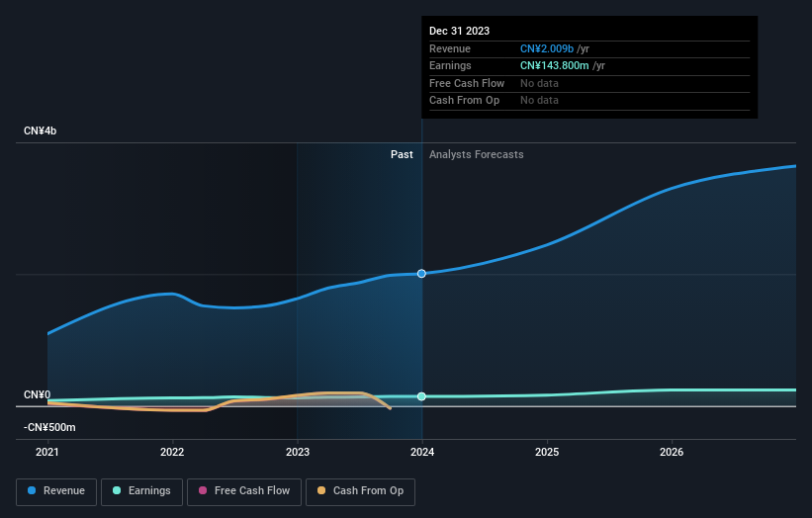Click the 2021 x-axis label
812x518 pixels.
pyautogui.click(x=47, y=453)
